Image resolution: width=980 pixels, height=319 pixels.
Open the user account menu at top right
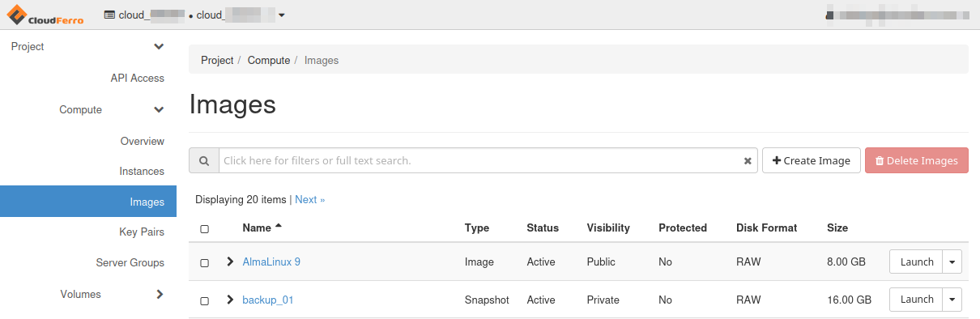(897, 15)
